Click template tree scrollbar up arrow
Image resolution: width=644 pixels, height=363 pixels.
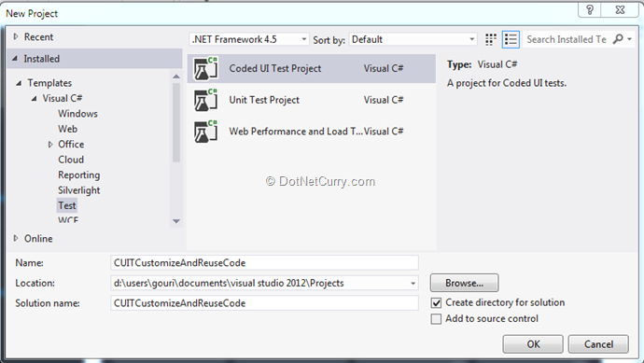[x=176, y=77]
